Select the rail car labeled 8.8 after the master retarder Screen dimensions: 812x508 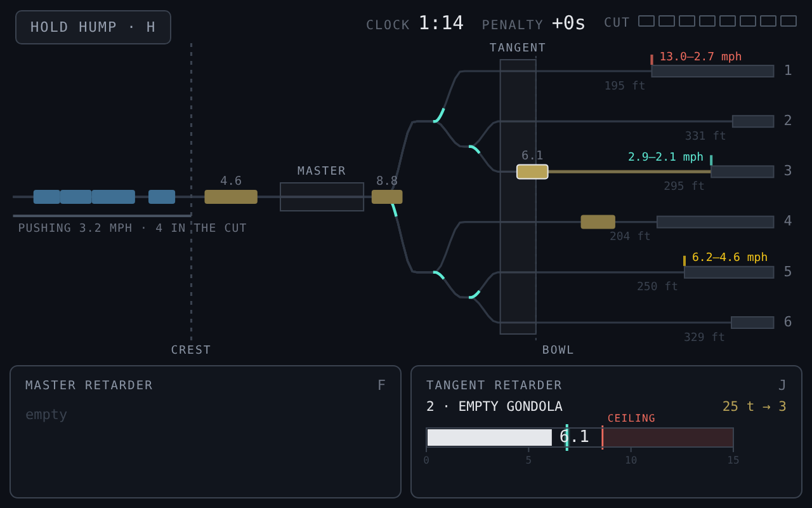(387, 197)
